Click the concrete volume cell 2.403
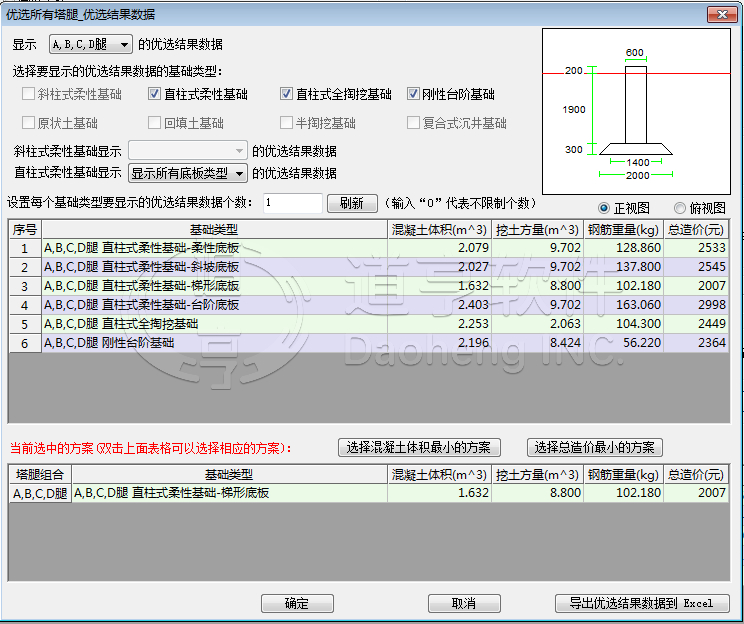 (x=439, y=305)
